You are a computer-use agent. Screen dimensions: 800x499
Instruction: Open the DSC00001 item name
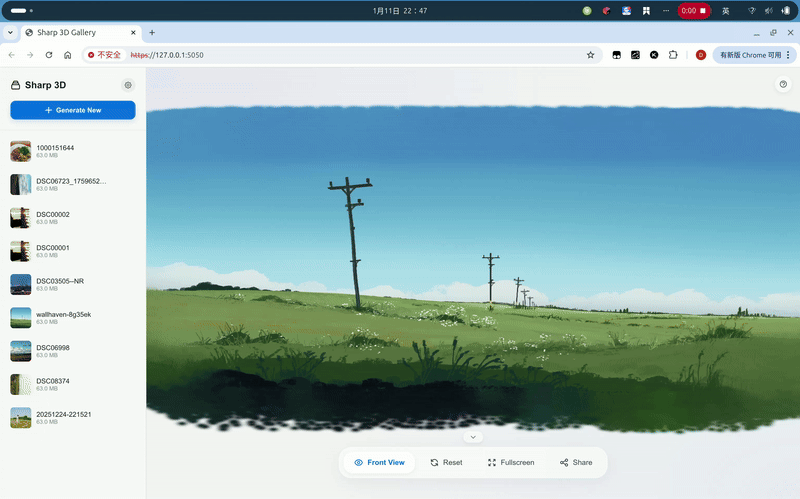click(x=53, y=247)
